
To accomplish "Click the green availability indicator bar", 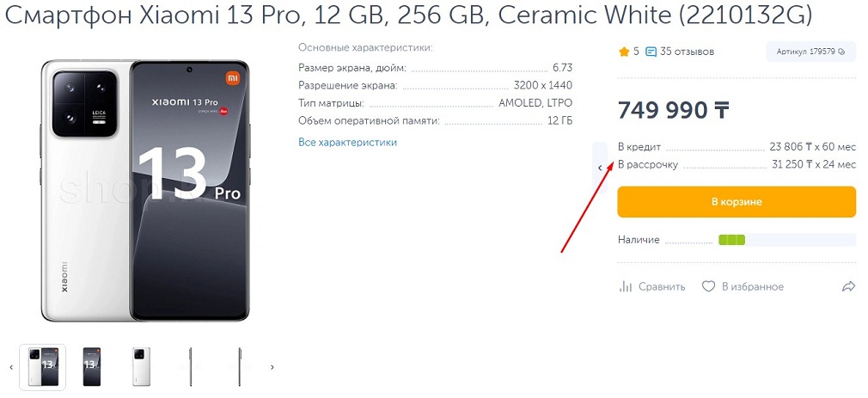I will coord(731,240).
